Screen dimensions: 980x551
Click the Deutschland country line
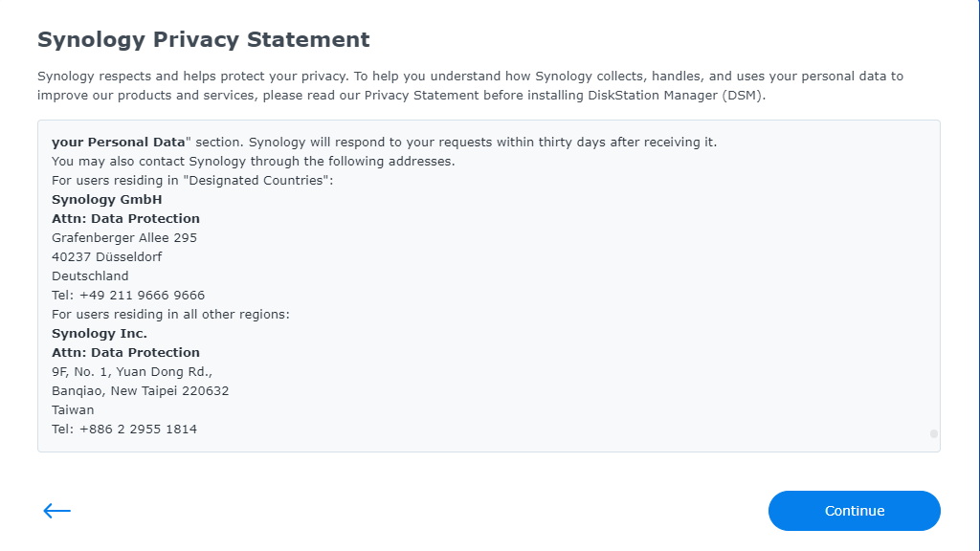point(90,276)
